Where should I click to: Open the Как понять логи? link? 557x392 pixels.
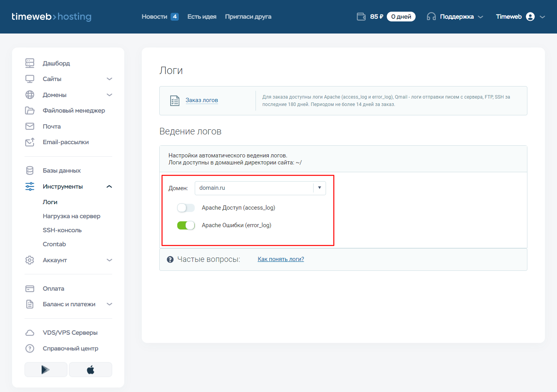[281, 259]
